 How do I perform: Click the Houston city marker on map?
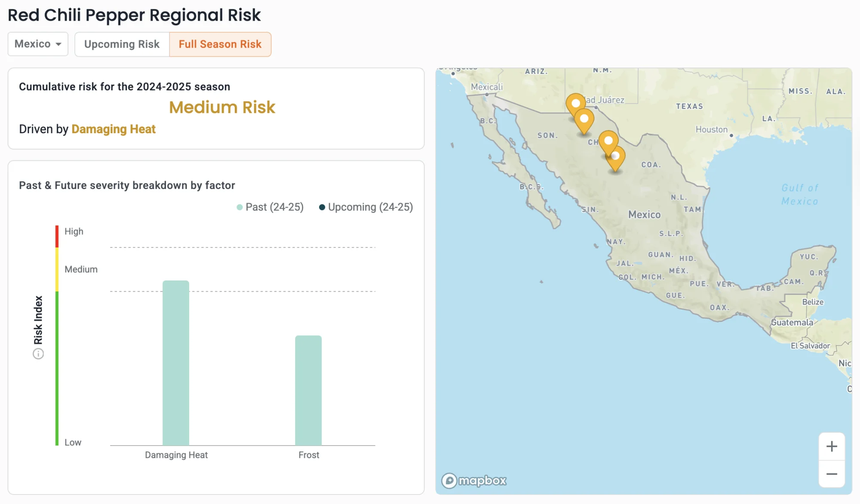(731, 135)
